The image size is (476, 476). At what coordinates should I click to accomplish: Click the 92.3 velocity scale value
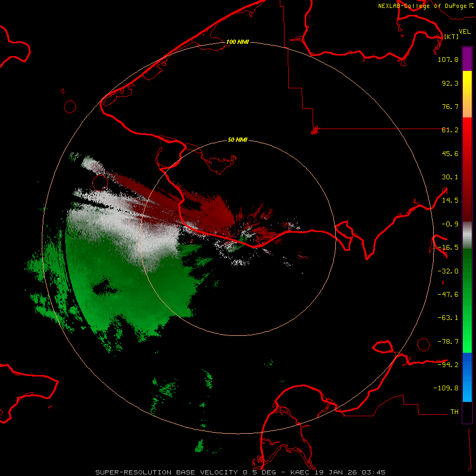(x=450, y=83)
